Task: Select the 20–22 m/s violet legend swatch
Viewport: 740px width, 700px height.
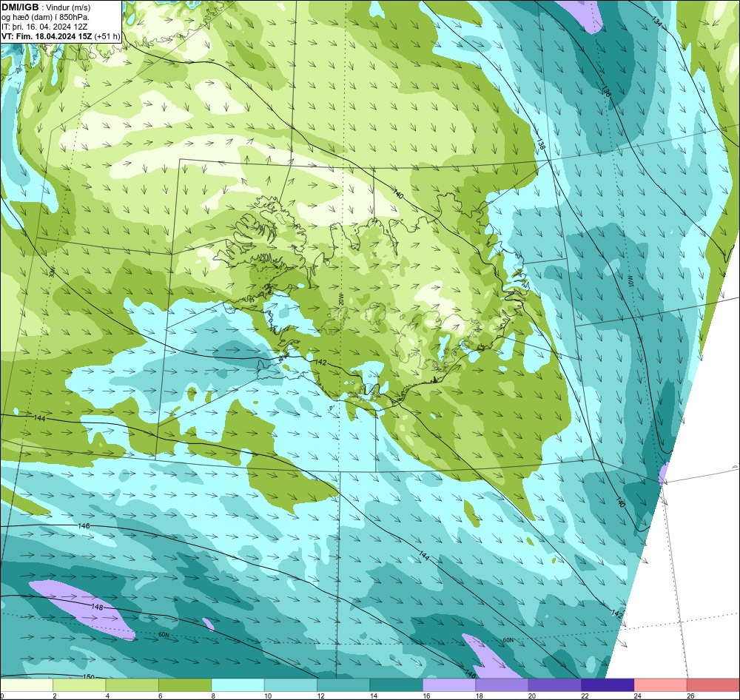Action: (555, 684)
